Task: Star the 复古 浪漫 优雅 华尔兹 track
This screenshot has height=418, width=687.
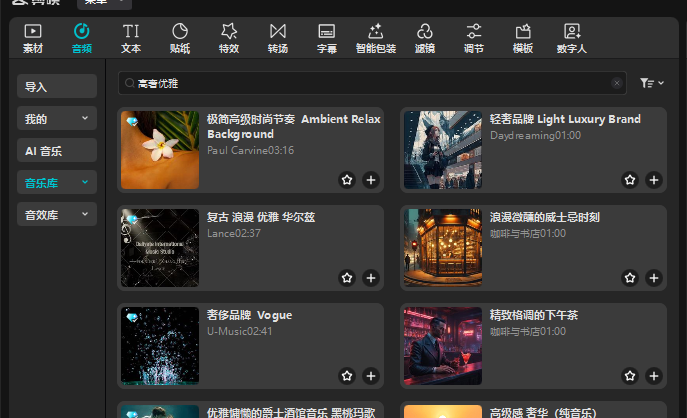Action: (347, 278)
